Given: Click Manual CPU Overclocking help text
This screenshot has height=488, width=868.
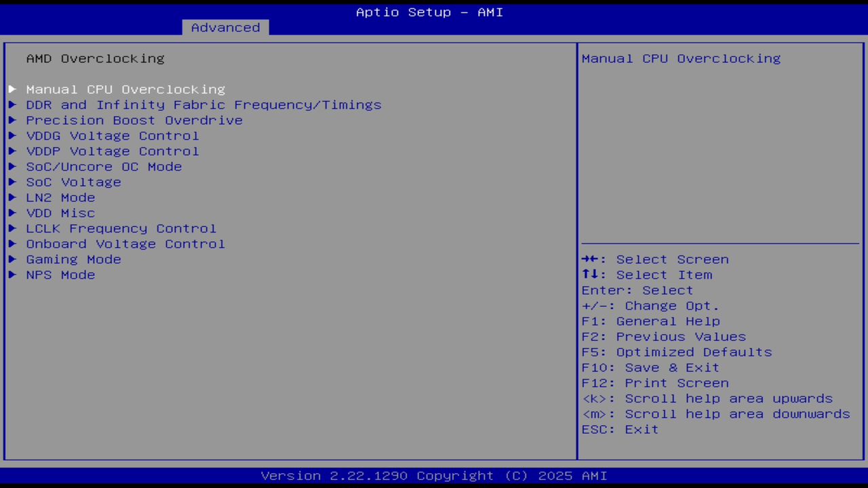Looking at the screenshot, I should coord(681,58).
